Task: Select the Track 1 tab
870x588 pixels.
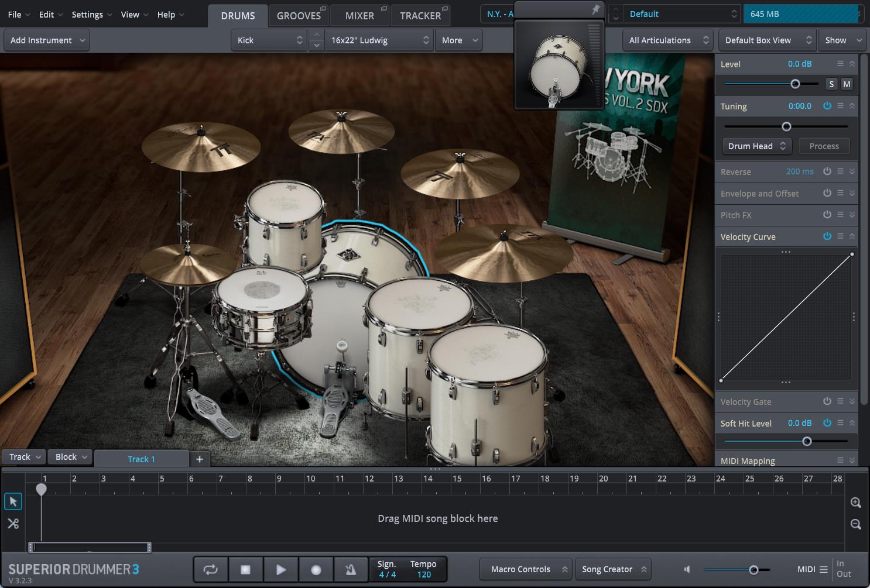Action: 141,459
